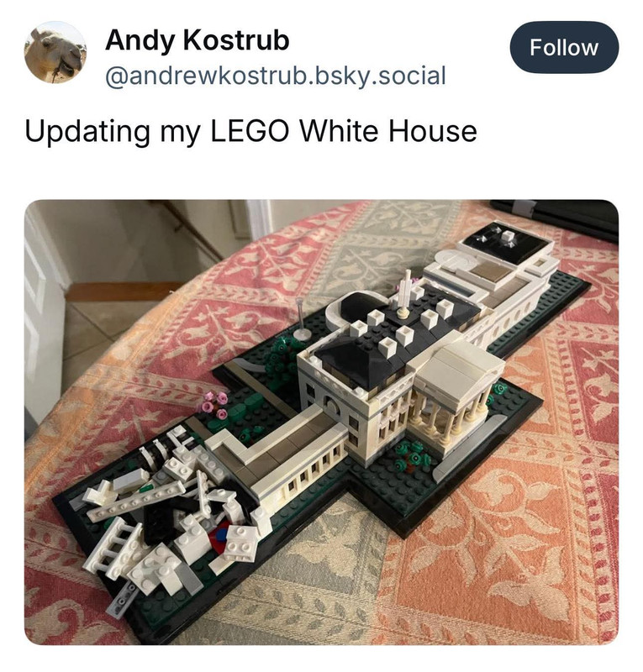Screen dimensions: 643x672
Task: Click the white chimney blocks on the main roof
Action: coord(399,326)
